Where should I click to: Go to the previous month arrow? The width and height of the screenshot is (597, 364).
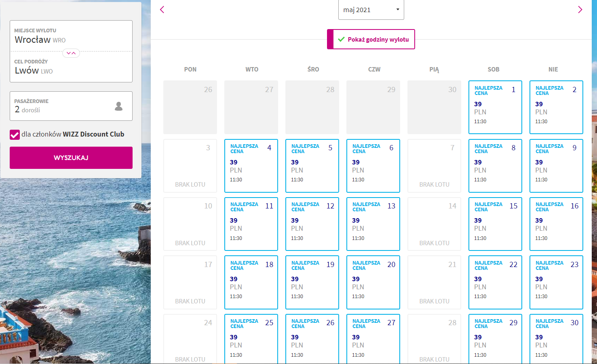pyautogui.click(x=162, y=9)
